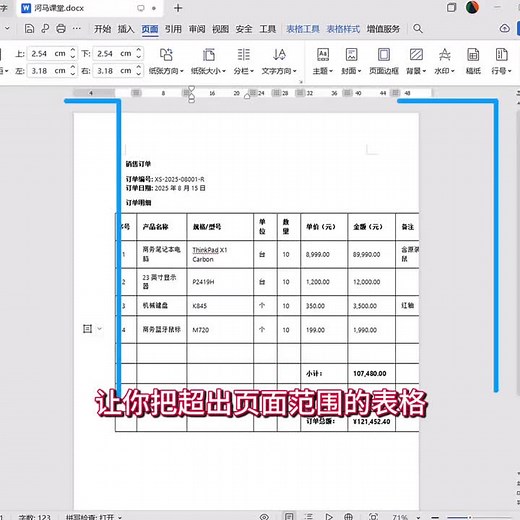520x520 pixels.
Task: Switch to page layout view icon in status bar
Action: (x=289, y=516)
